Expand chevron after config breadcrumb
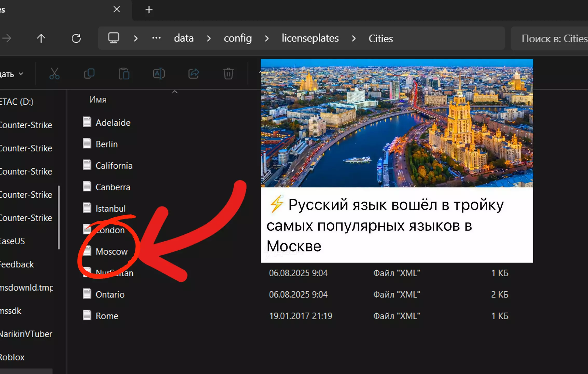The height and width of the screenshot is (374, 588). 267,38
